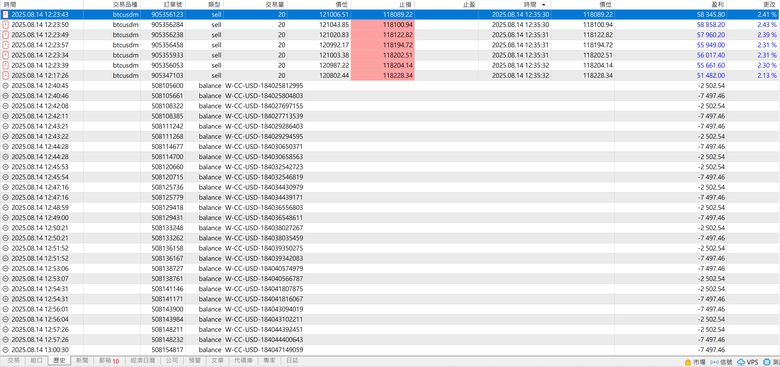Open the 市場 (Market) shopping bag icon
This screenshot has height=367, width=780.
pos(688,362)
